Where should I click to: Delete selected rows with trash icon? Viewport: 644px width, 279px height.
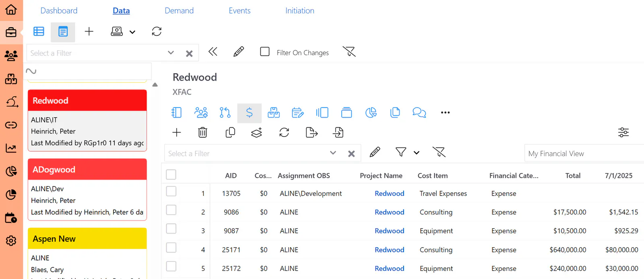click(x=203, y=132)
